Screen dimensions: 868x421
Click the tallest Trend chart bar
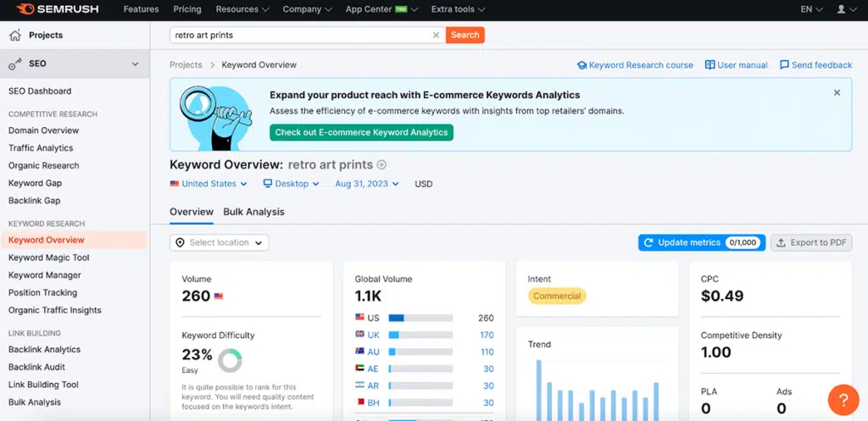point(538,390)
